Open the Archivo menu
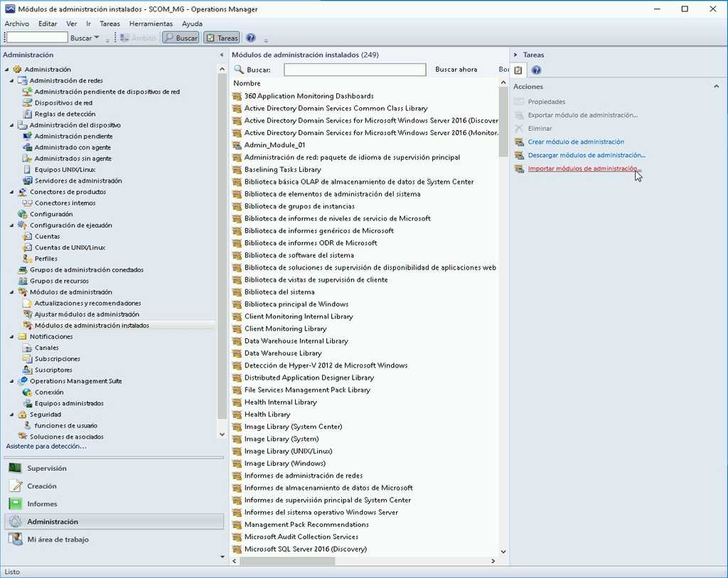Screen dimensions: 728x578 17,23
